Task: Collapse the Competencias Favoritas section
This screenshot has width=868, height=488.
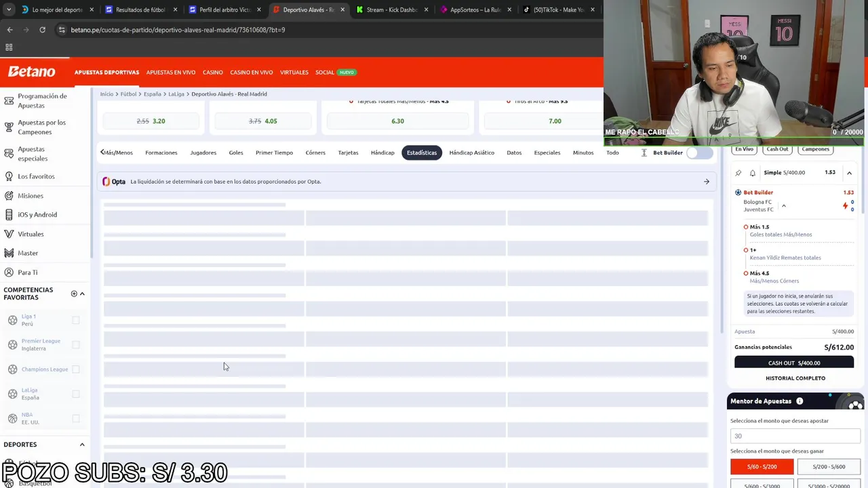Action: (82, 293)
